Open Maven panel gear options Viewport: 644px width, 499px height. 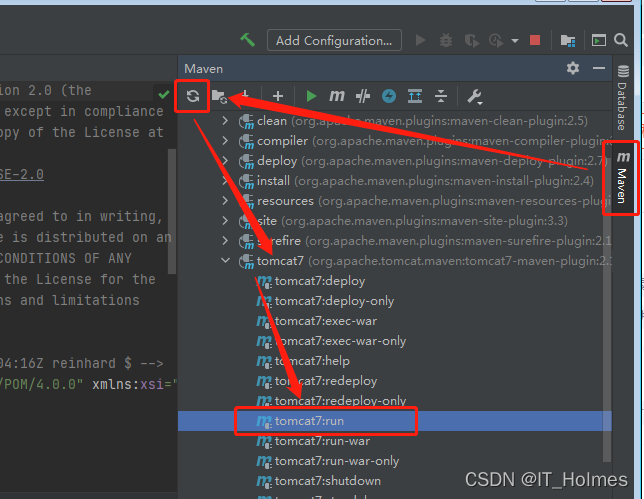[573, 68]
